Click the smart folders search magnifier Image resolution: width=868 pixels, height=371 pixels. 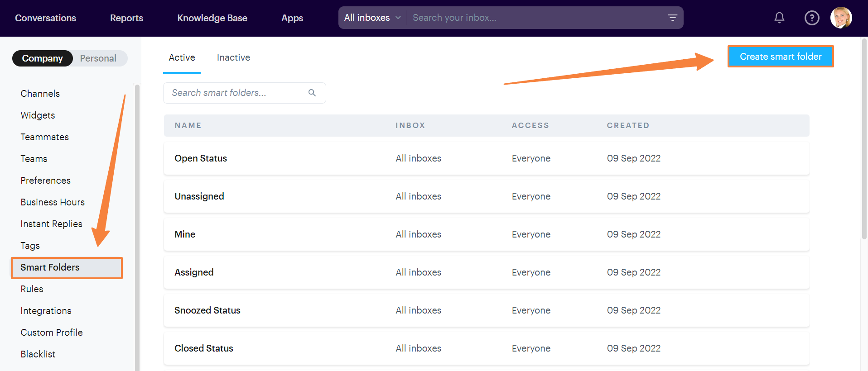312,93
